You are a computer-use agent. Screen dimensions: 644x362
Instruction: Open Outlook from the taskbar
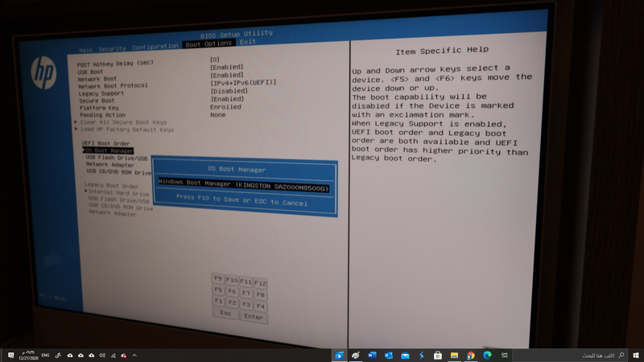[389, 356]
